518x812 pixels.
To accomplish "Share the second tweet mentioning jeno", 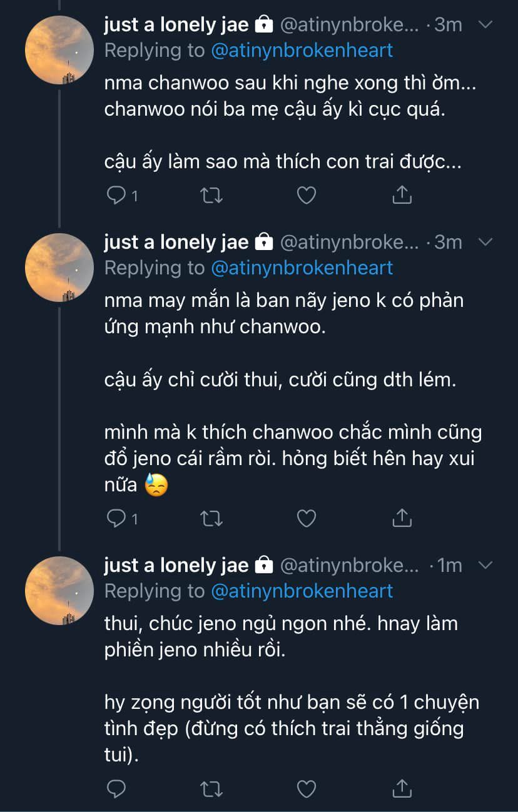I will (401, 518).
